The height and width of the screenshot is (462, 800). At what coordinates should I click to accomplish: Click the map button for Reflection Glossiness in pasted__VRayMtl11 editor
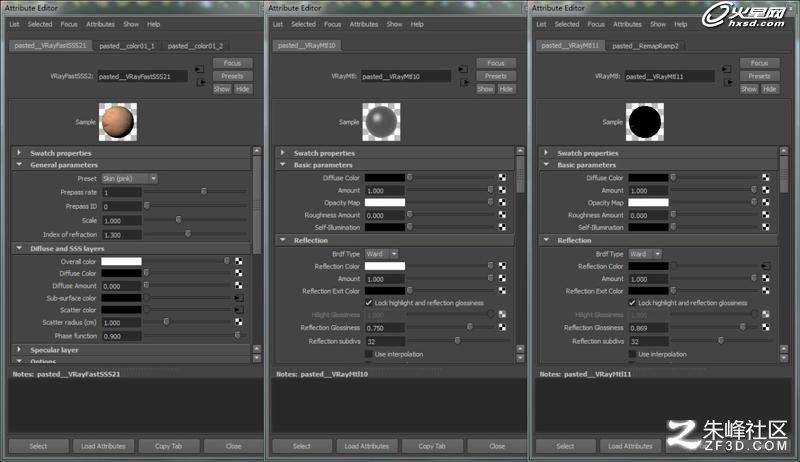click(x=766, y=327)
